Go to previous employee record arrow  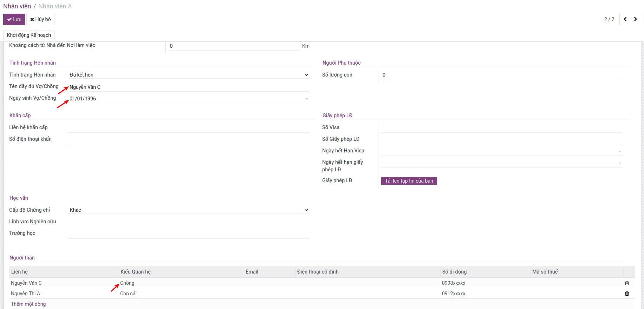[625, 19]
